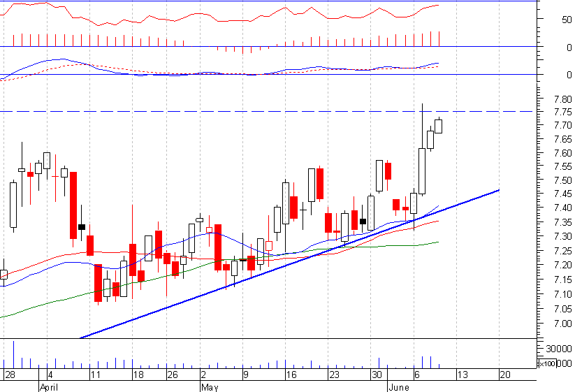
Task: Select the 7.25 axis value
Action: tap(562, 251)
